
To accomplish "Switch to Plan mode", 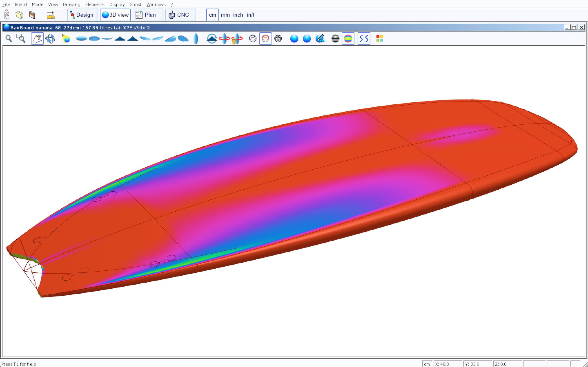I will (x=148, y=15).
